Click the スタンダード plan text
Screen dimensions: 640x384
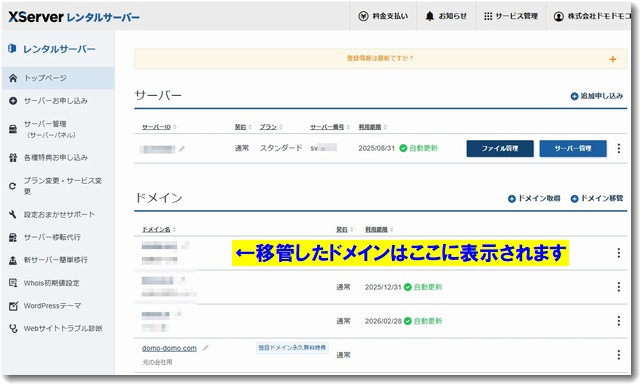[281, 148]
